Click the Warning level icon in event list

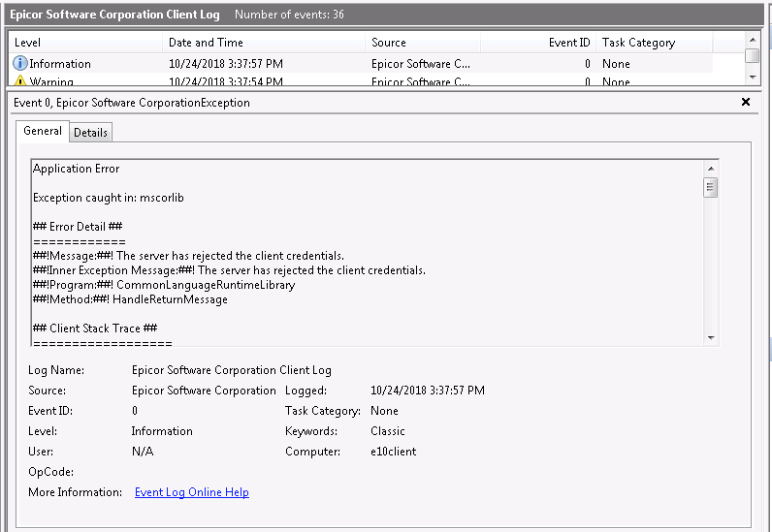(x=19, y=80)
